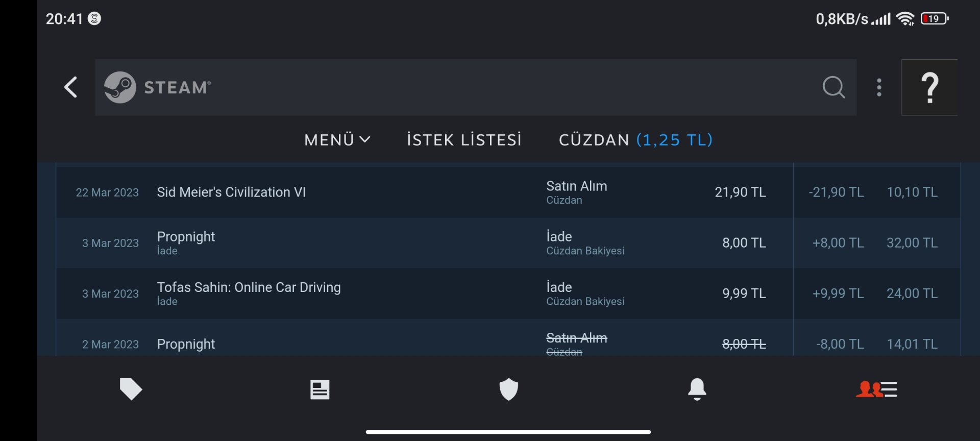This screenshot has height=441, width=980.
Task: Select the struck-through 8,00 TL total
Action: 744,344
